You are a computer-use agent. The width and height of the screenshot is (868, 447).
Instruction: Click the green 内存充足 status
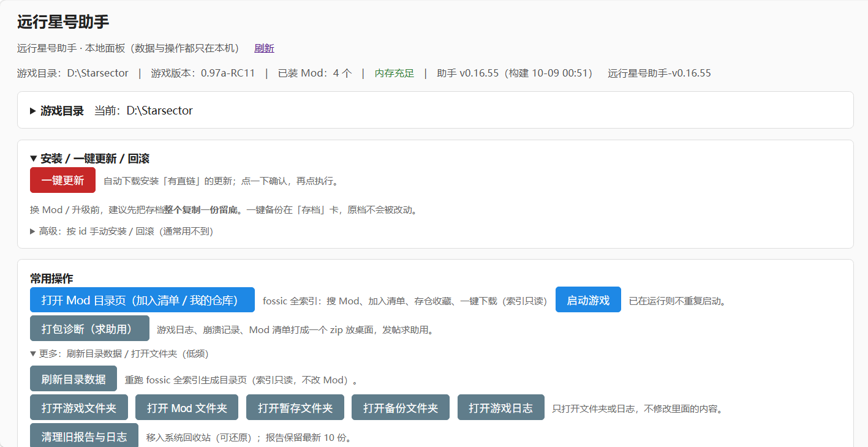coord(394,73)
